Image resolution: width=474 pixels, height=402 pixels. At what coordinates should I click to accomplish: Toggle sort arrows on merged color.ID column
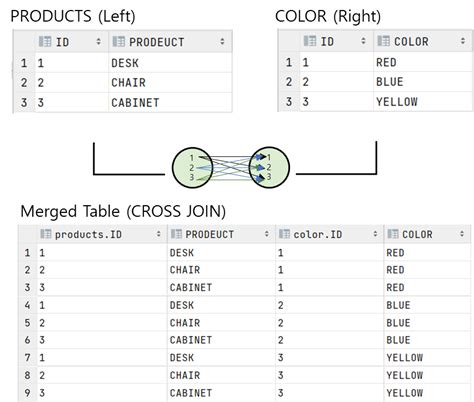(x=375, y=234)
